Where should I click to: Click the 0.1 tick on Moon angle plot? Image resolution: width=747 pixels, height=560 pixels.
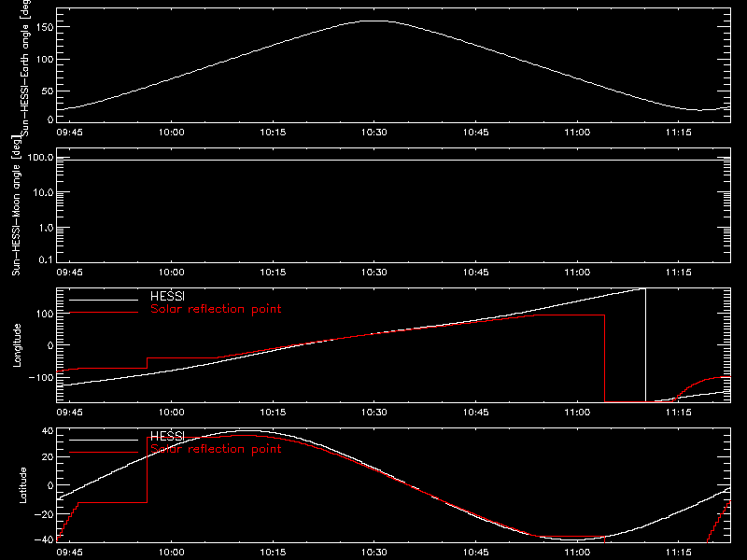46,259
